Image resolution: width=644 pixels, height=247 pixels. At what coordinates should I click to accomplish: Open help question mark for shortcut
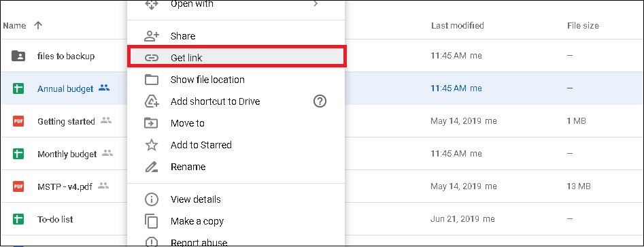coord(320,101)
